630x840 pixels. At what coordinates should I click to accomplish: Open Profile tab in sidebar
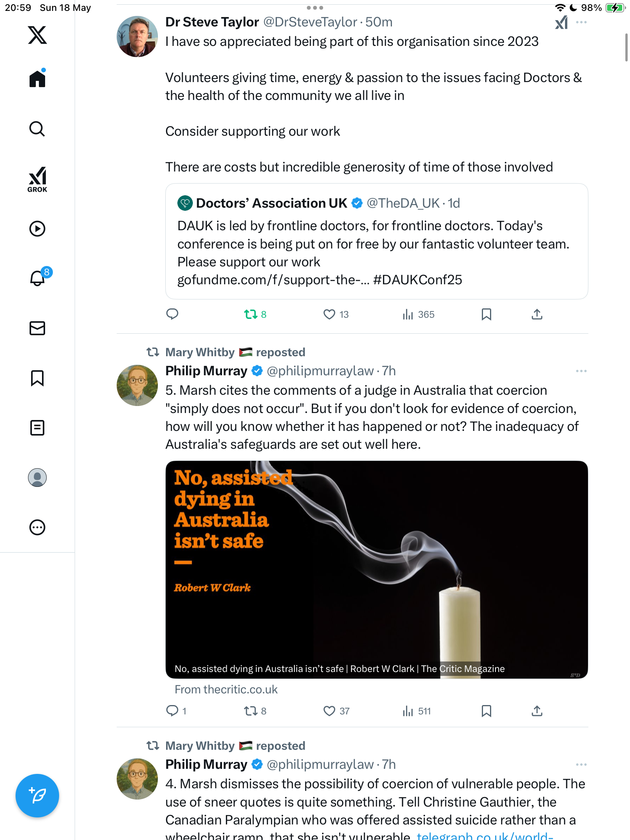click(x=37, y=478)
